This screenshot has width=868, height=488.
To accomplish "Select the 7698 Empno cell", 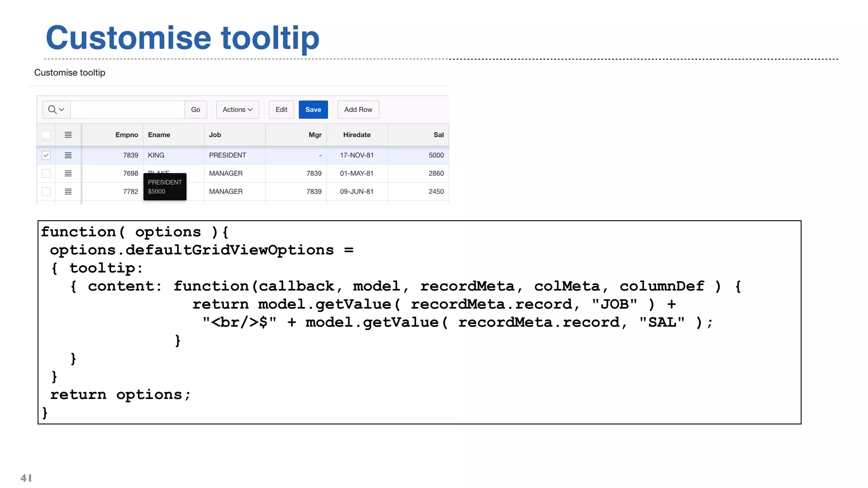I will coord(112,173).
